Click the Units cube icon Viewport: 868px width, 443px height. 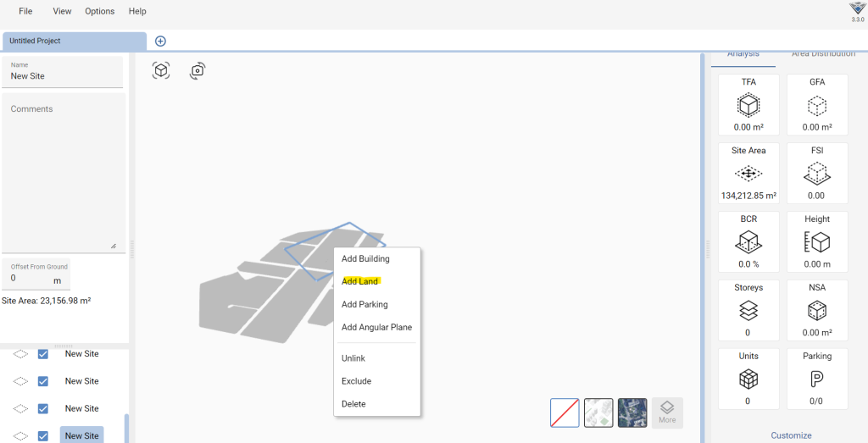748,379
